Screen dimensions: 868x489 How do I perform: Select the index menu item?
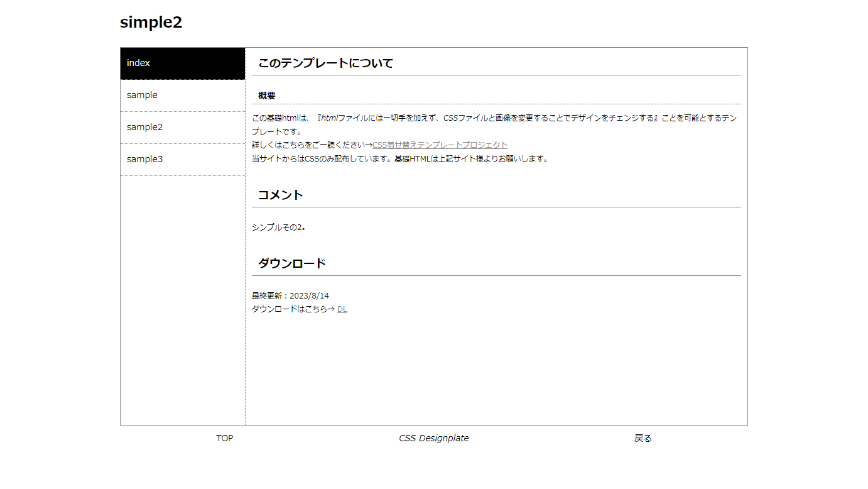(182, 63)
